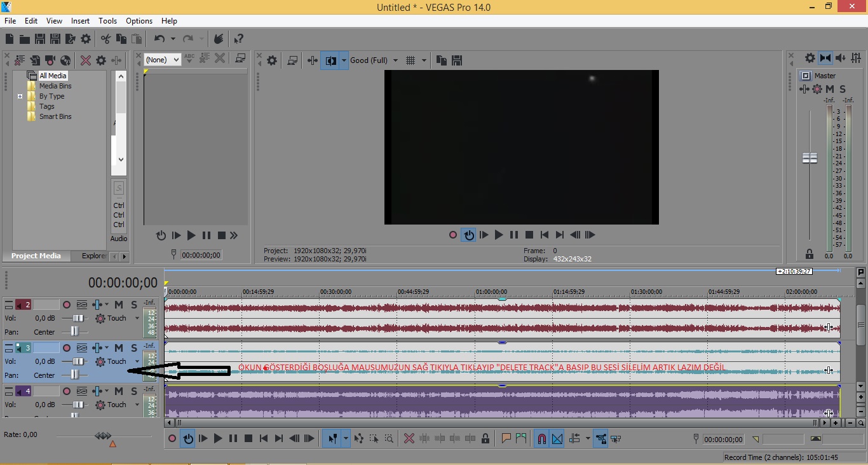Cut selection with the scissors icon
The height and width of the screenshot is (465, 868).
click(105, 39)
